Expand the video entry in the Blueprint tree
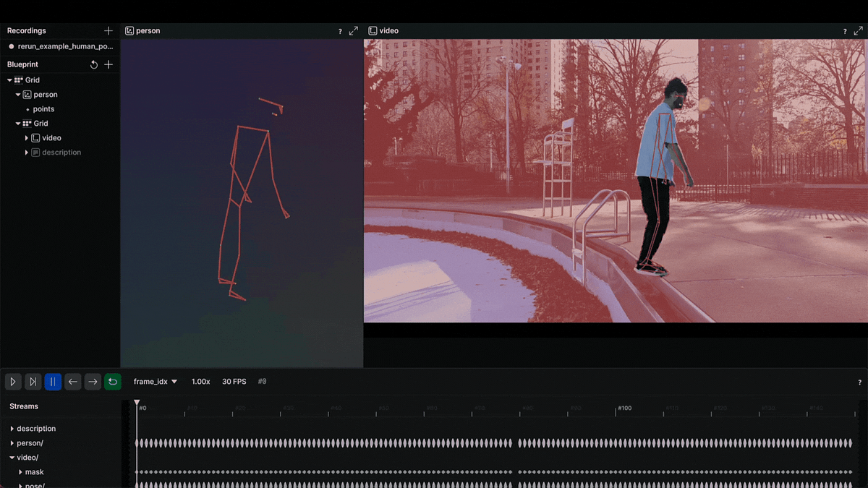The height and width of the screenshot is (488, 868). point(26,137)
